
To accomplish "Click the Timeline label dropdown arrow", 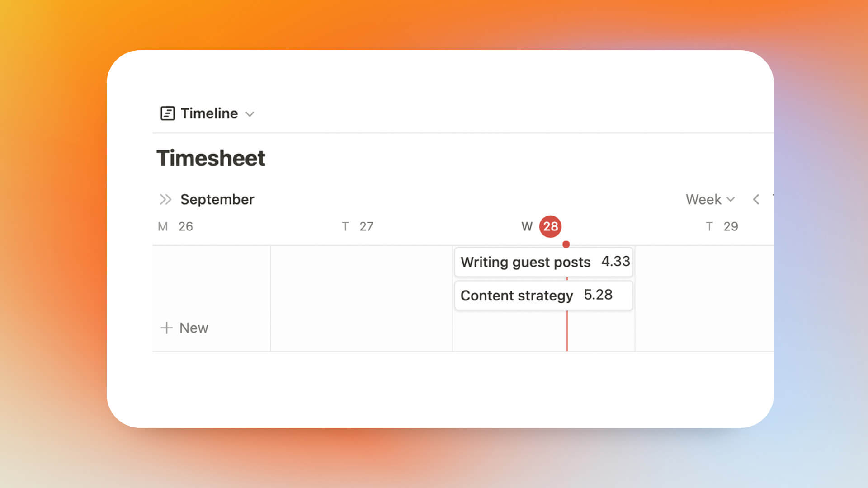I will pyautogui.click(x=250, y=113).
